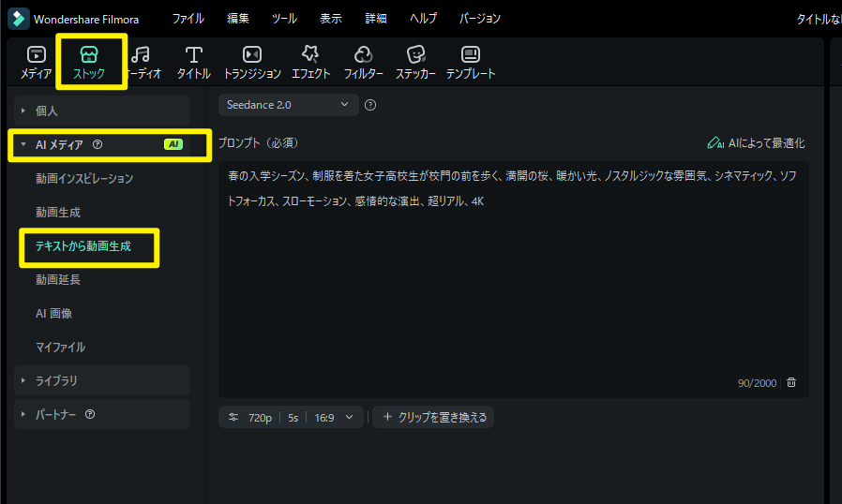Open the ステッカー (Stickers) tab
Viewport: 842px width, 504px height.
pyautogui.click(x=415, y=63)
